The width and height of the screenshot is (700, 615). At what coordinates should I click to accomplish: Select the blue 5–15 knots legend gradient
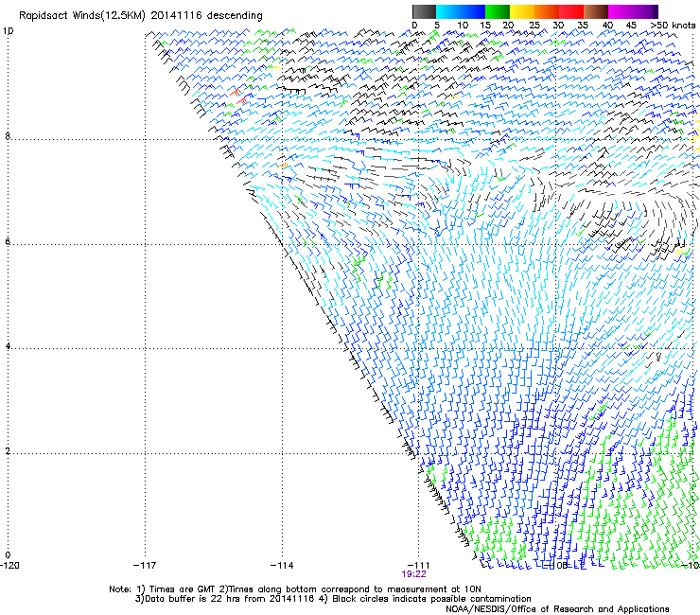461,11
